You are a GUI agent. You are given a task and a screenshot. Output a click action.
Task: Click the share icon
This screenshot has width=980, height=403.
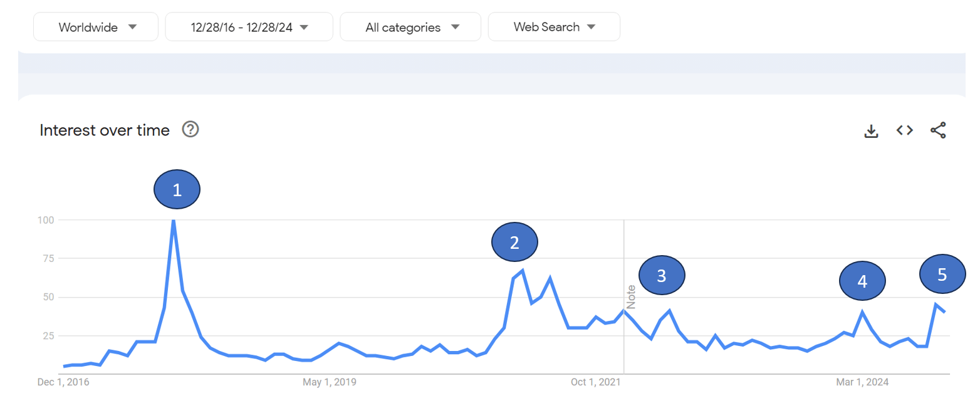938,130
